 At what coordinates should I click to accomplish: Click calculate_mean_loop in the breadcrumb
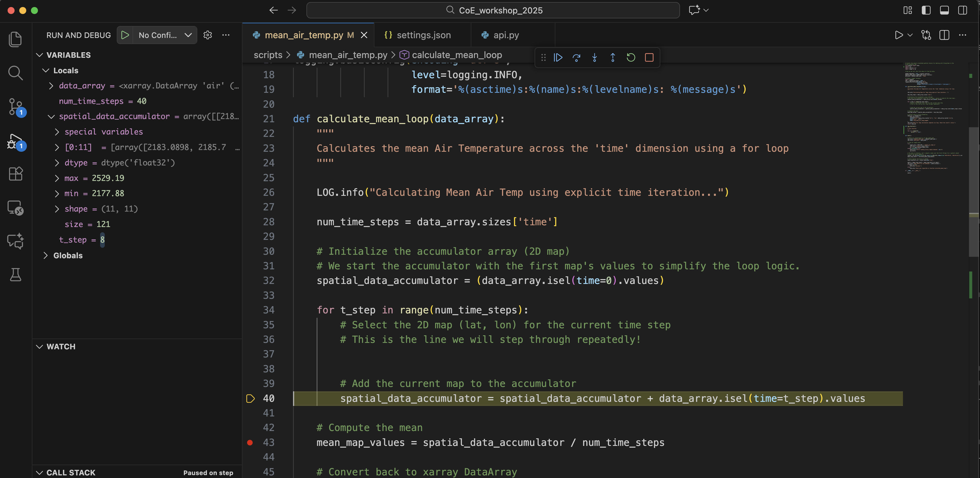coord(456,55)
